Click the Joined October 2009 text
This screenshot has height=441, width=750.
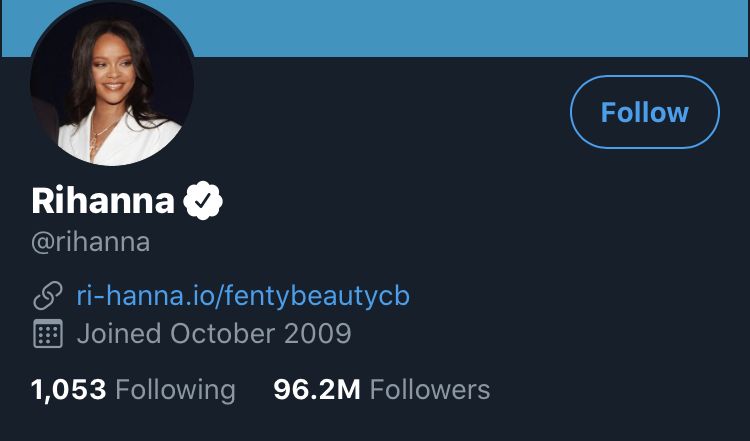click(214, 333)
